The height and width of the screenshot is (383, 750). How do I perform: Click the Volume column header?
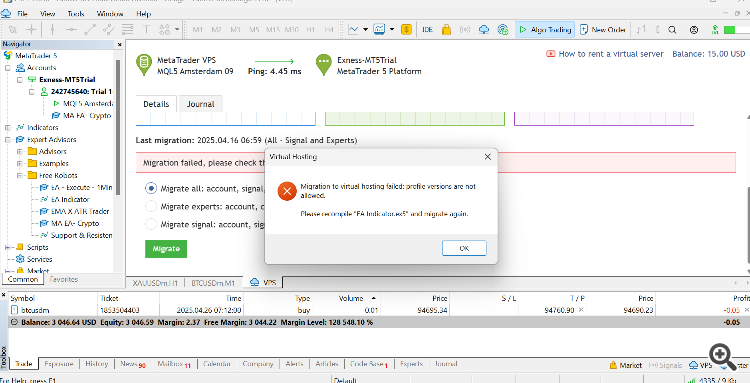point(351,298)
